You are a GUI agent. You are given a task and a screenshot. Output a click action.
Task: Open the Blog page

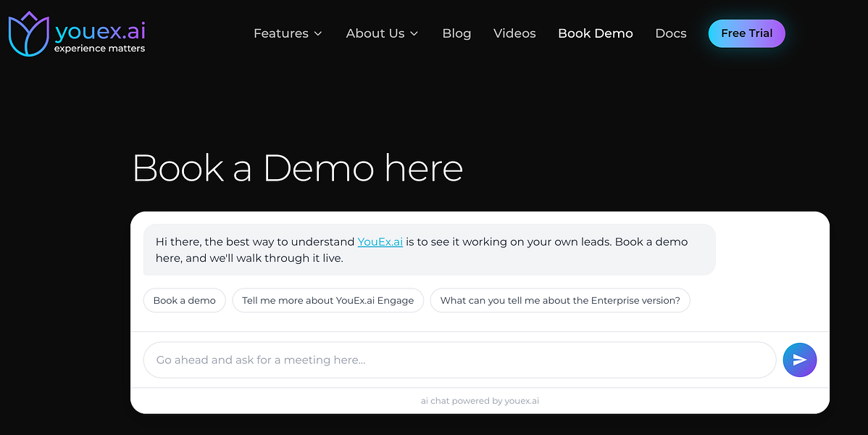tap(456, 33)
